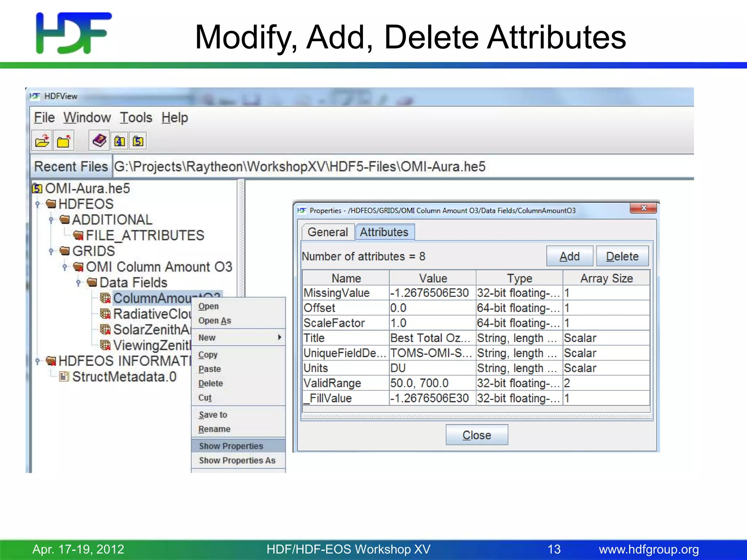Open the File menu
Screen dimensions: 747x560
point(44,118)
